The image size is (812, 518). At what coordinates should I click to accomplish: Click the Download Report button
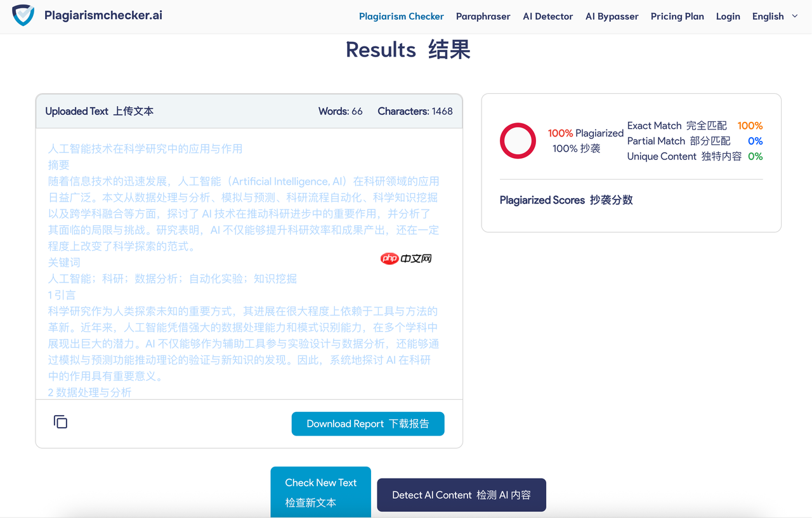(368, 423)
